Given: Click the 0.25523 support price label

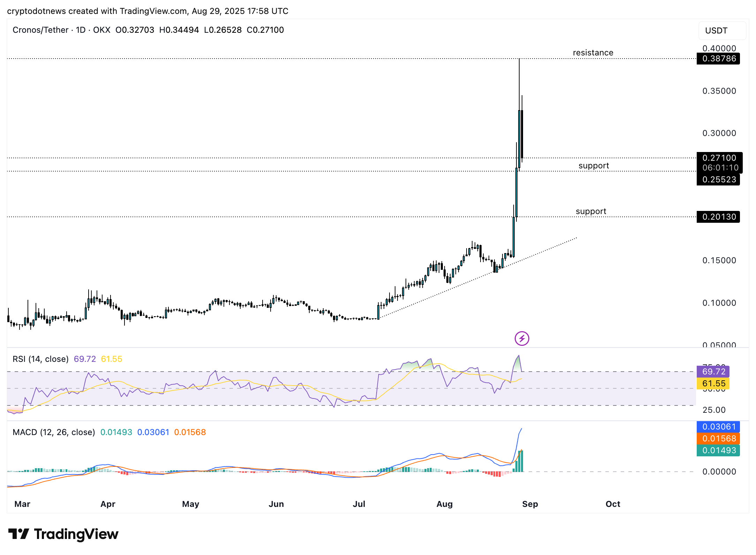Looking at the screenshot, I should (x=718, y=180).
